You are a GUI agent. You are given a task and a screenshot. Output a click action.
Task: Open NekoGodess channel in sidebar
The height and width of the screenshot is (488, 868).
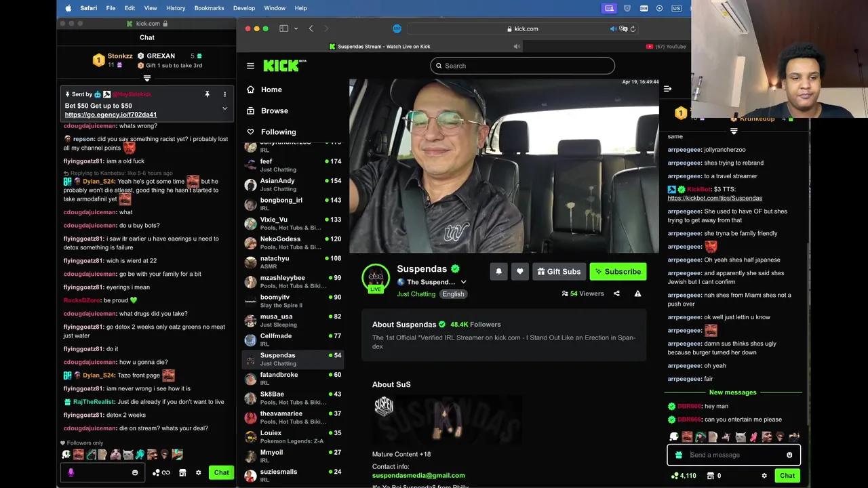tap(292, 243)
